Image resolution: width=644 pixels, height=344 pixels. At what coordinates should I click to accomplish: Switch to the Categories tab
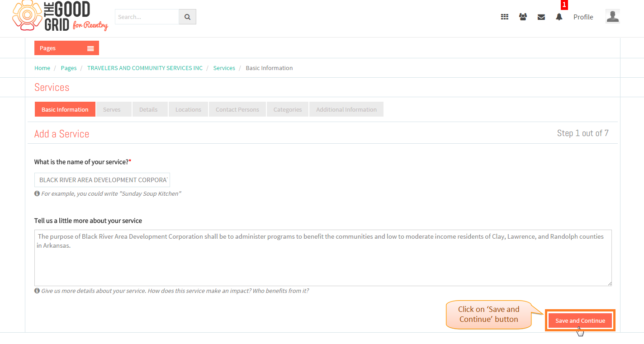tap(288, 109)
